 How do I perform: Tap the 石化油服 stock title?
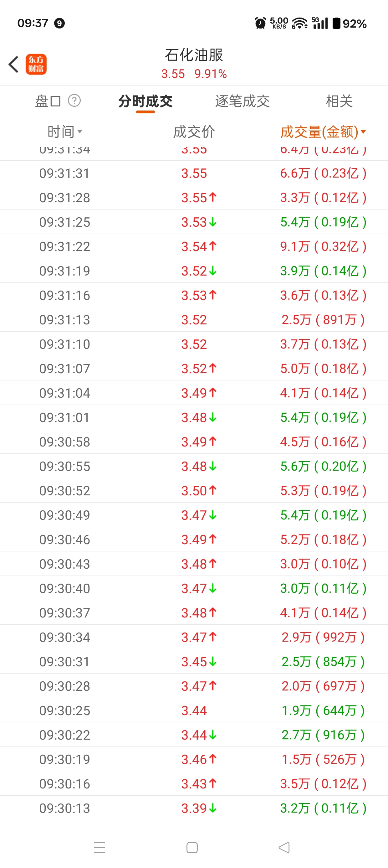(194, 55)
